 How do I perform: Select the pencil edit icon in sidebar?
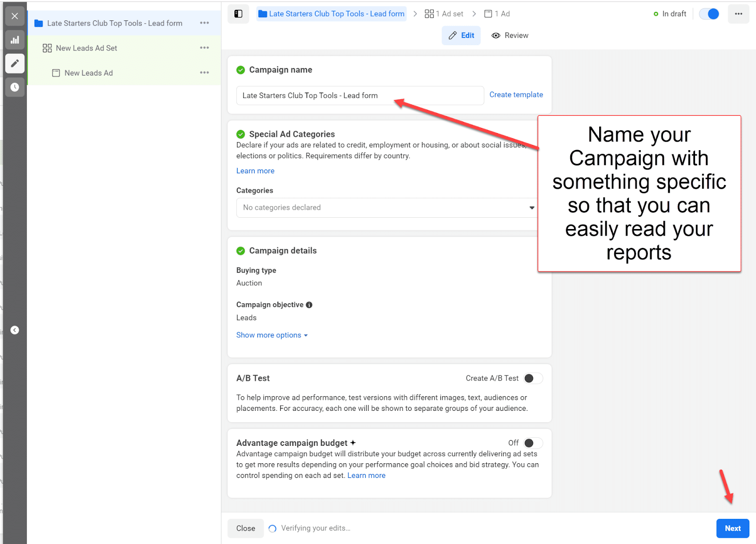pyautogui.click(x=15, y=63)
